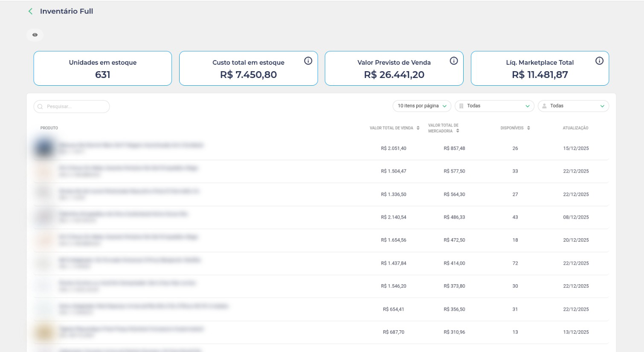Click the Produto column header
Screen dimensions: 644x352
(49, 128)
